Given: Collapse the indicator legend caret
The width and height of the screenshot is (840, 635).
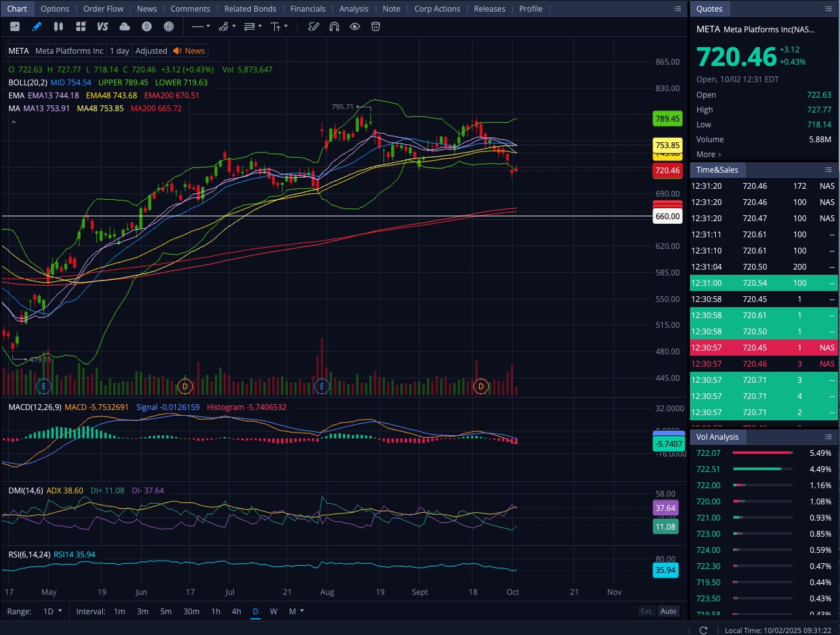Looking at the screenshot, I should pyautogui.click(x=14, y=122).
